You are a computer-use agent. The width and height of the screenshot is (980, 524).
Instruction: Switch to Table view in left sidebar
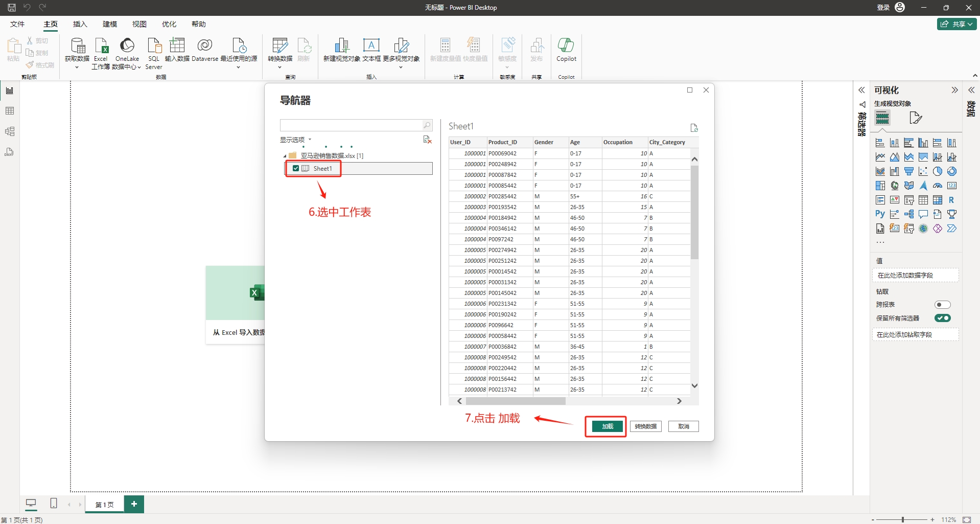tap(10, 111)
